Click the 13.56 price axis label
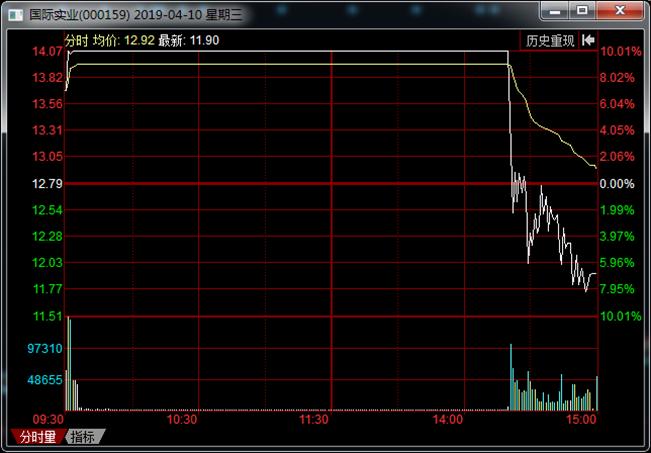The image size is (651, 453). pos(47,104)
